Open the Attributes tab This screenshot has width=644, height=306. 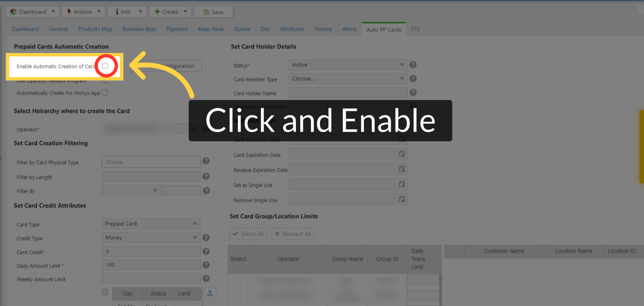coord(292,29)
